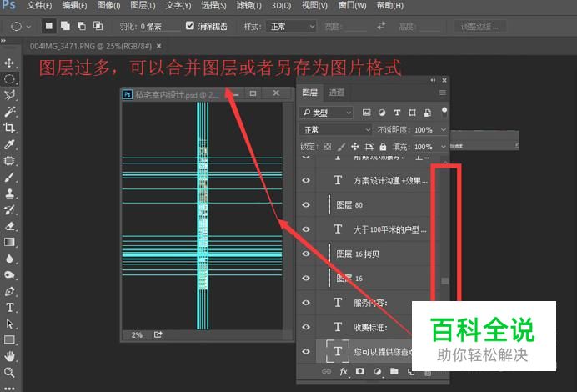Select the Clone Stamp tool
This screenshot has width=577, height=392.
pyautogui.click(x=9, y=193)
